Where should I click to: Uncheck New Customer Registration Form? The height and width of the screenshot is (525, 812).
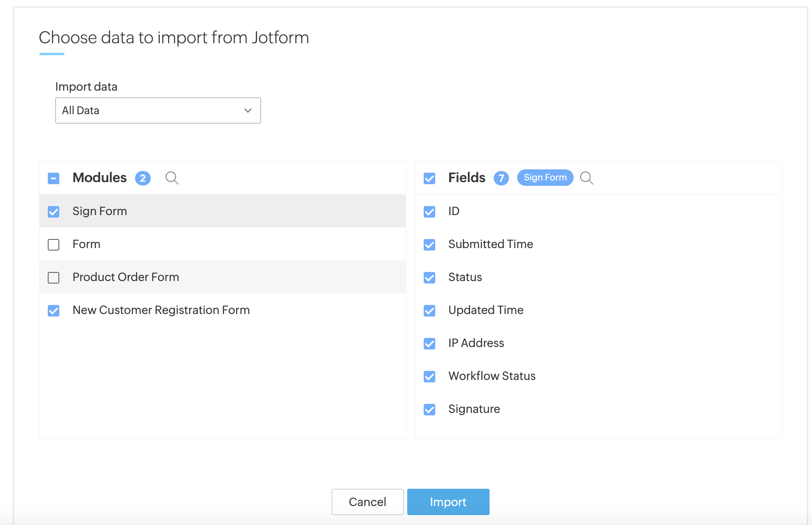point(54,311)
